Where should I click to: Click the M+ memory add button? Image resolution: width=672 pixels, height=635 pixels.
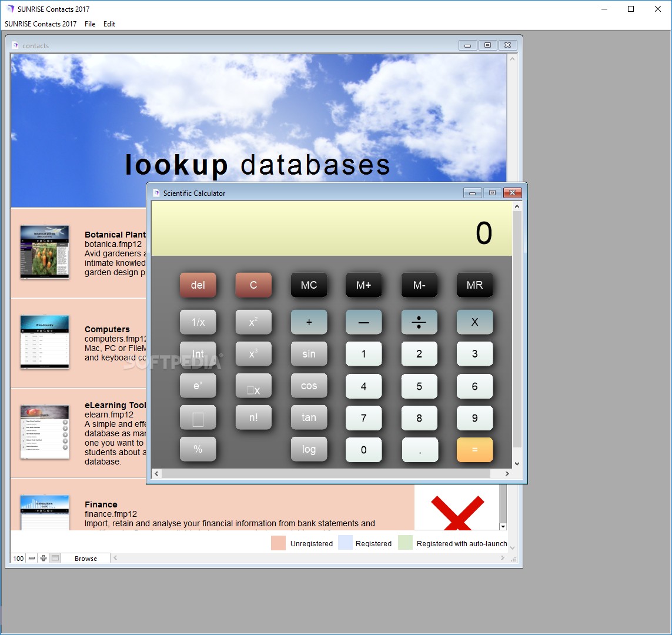tap(363, 285)
